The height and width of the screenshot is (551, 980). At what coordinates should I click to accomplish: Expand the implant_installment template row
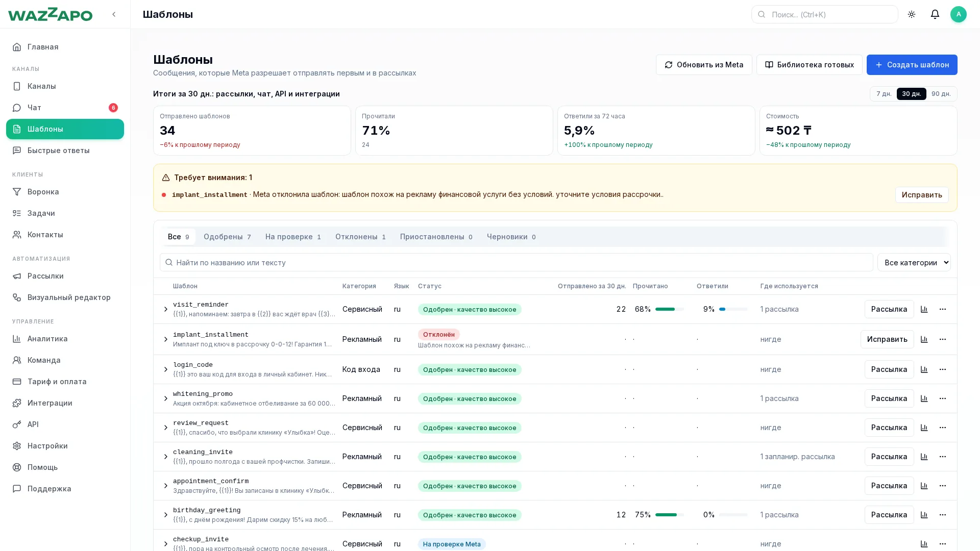point(165,339)
